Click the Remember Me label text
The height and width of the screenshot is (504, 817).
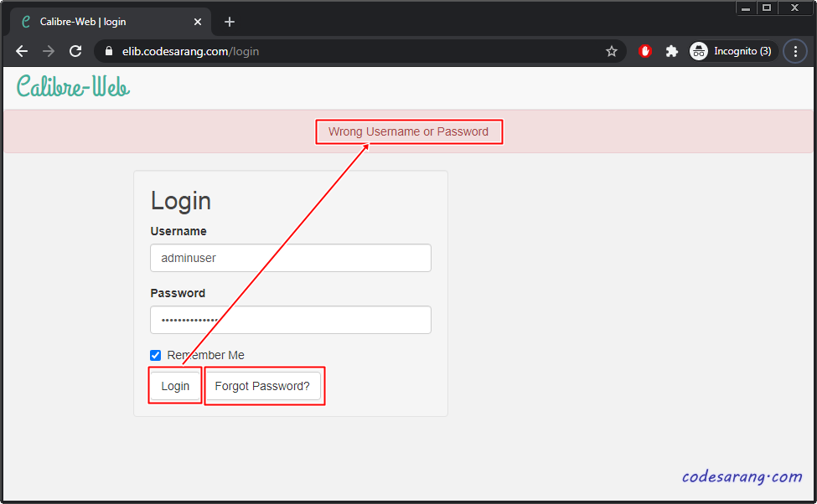click(206, 355)
